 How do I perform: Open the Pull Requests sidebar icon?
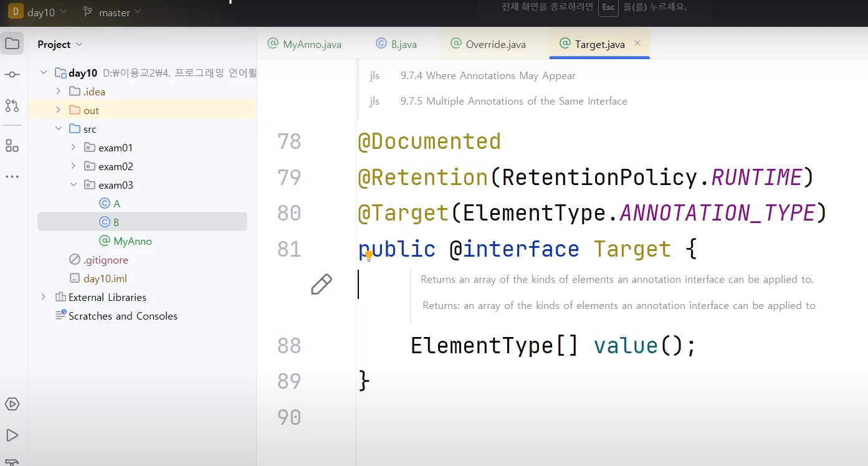click(12, 106)
